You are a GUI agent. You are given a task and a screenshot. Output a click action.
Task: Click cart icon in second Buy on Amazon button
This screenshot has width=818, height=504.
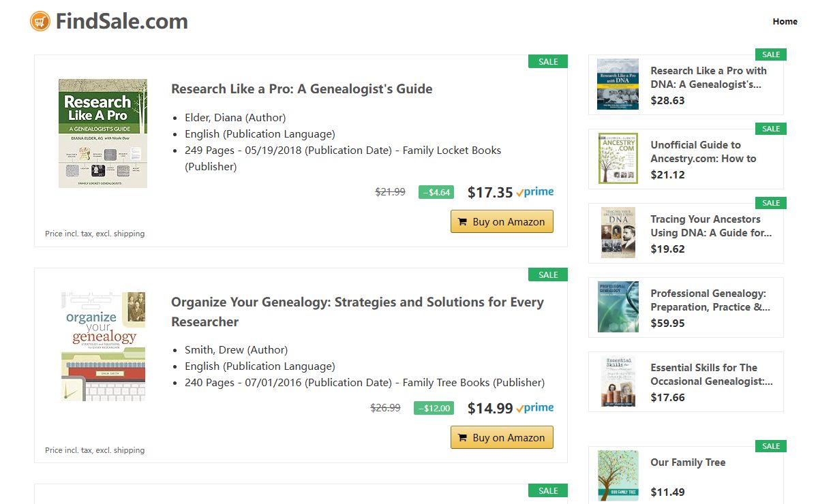(x=462, y=438)
